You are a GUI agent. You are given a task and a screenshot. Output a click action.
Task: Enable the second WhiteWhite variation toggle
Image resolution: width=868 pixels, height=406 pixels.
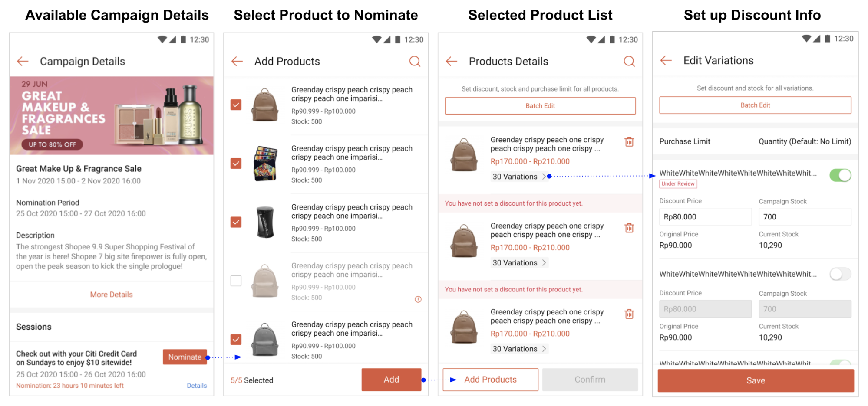[839, 274]
